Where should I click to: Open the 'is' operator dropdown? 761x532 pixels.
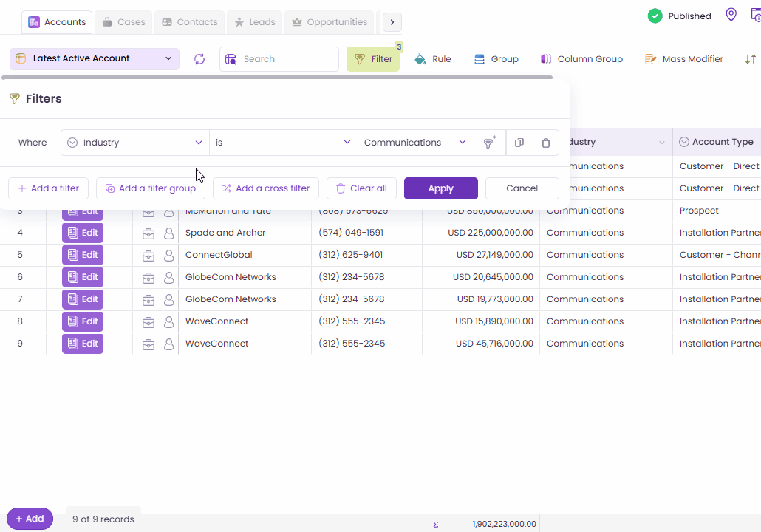pyautogui.click(x=283, y=143)
